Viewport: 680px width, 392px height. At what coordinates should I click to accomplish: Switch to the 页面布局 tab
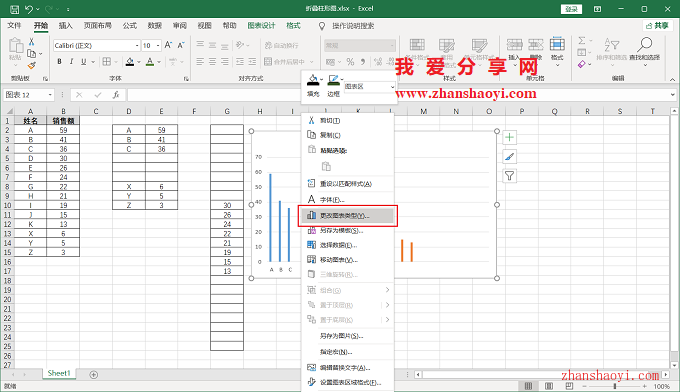click(98, 26)
